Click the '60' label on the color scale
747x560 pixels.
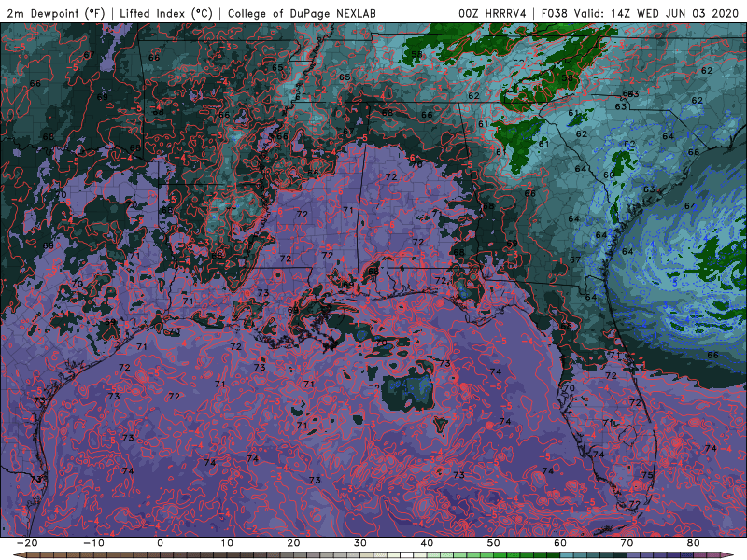[x=560, y=543]
